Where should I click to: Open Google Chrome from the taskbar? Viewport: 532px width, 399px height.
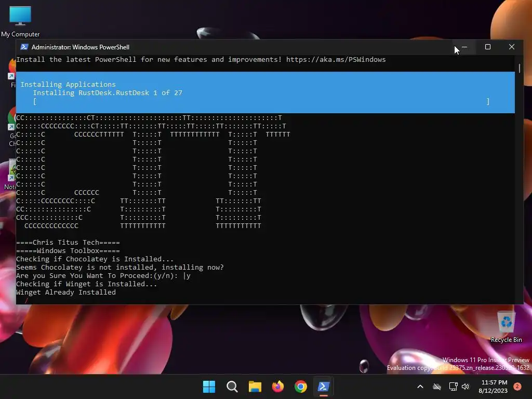coord(301,387)
